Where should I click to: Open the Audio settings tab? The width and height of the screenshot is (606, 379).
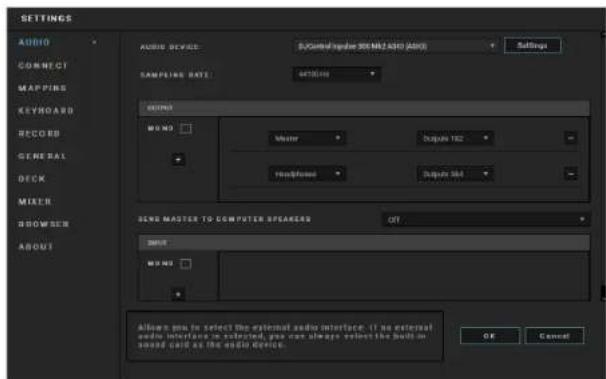pos(34,42)
